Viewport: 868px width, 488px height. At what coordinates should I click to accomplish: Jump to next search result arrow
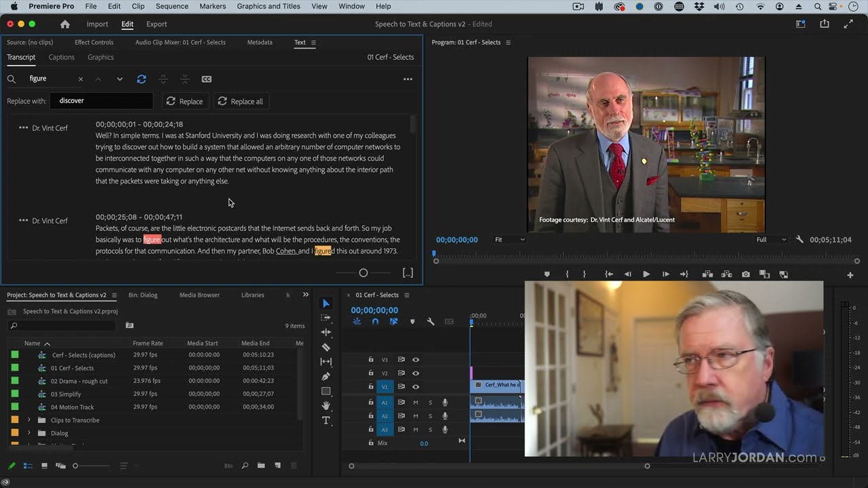[119, 79]
